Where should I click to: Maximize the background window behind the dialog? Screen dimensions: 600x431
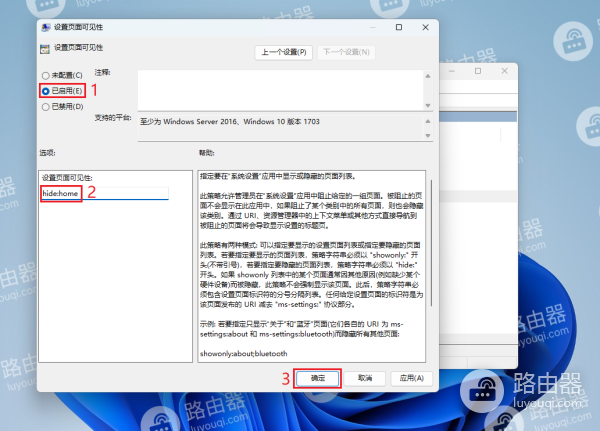(478, 71)
